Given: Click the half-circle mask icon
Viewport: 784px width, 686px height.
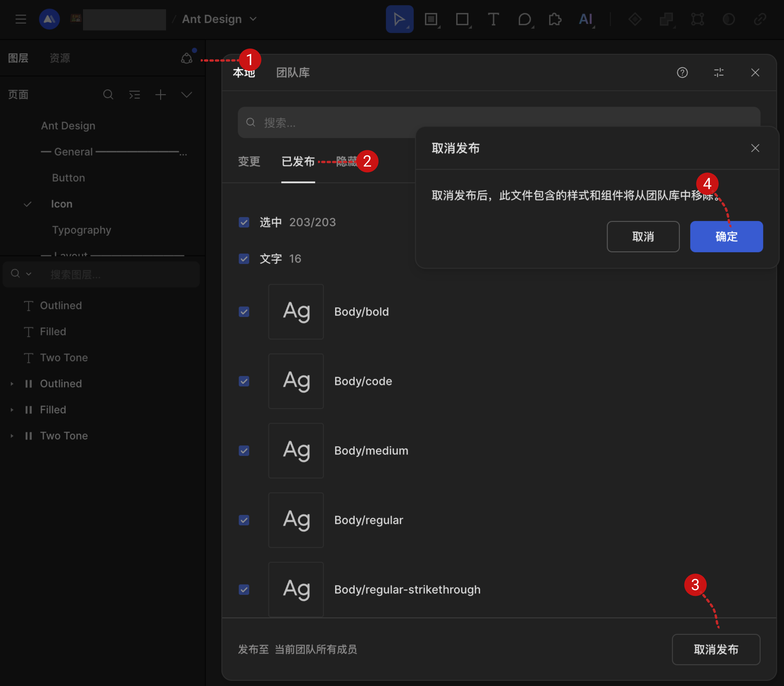Looking at the screenshot, I should click(728, 19).
